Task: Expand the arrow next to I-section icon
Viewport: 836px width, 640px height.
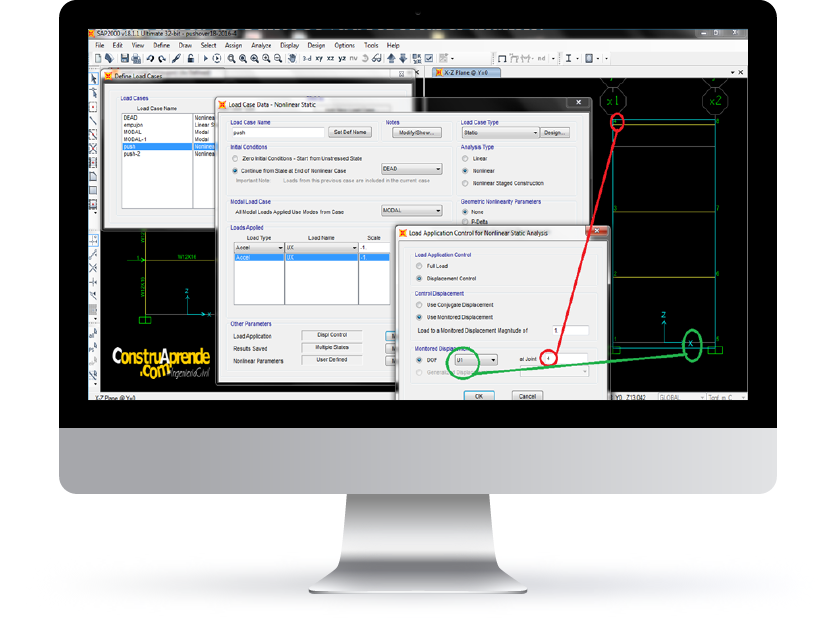Action: (577, 59)
